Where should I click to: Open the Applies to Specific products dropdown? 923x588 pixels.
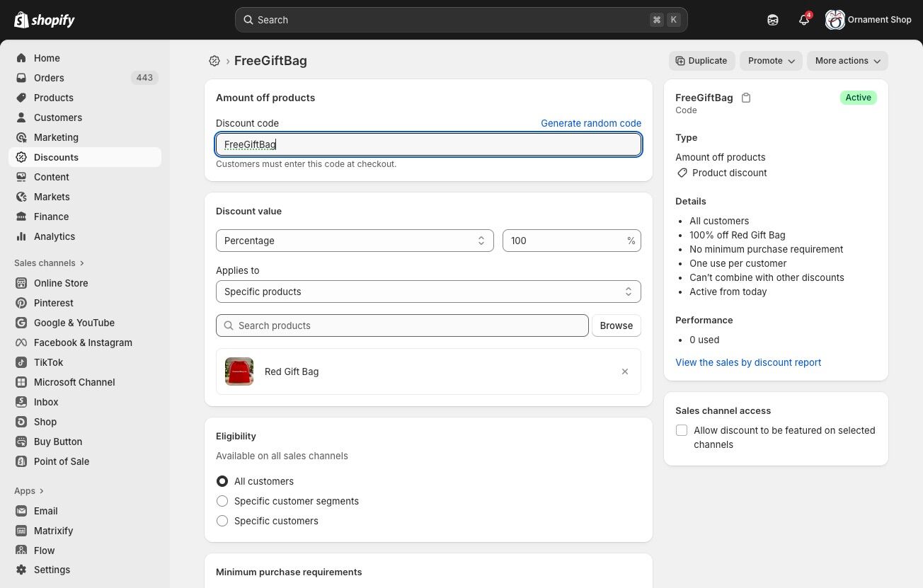point(428,292)
